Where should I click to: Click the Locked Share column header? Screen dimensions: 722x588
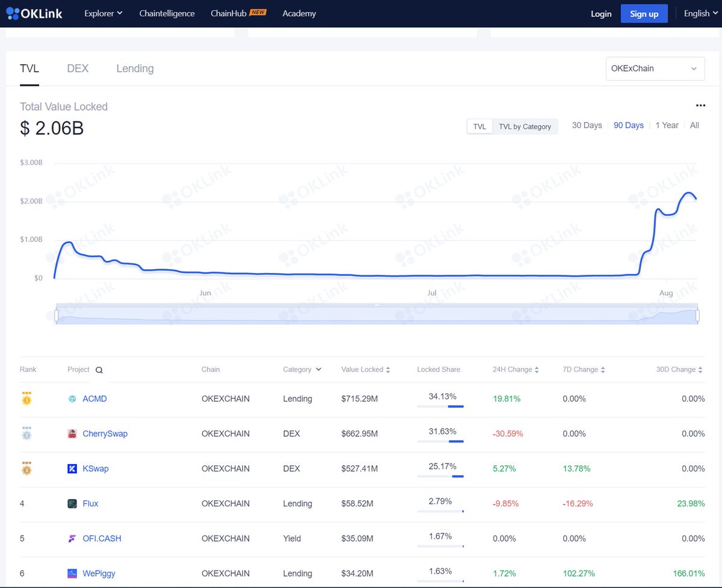439,369
